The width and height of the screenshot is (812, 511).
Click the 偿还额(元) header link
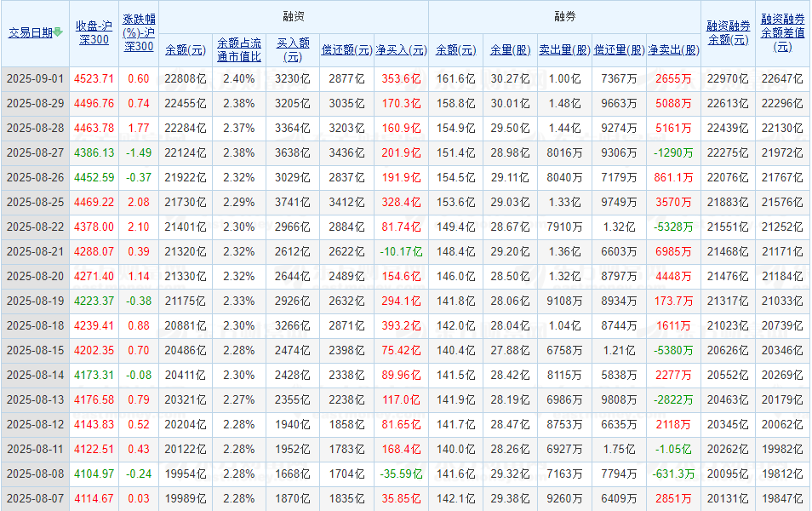[x=347, y=50]
